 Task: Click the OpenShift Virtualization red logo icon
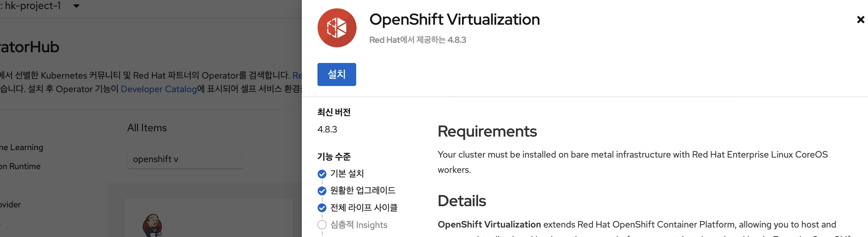pos(337,28)
